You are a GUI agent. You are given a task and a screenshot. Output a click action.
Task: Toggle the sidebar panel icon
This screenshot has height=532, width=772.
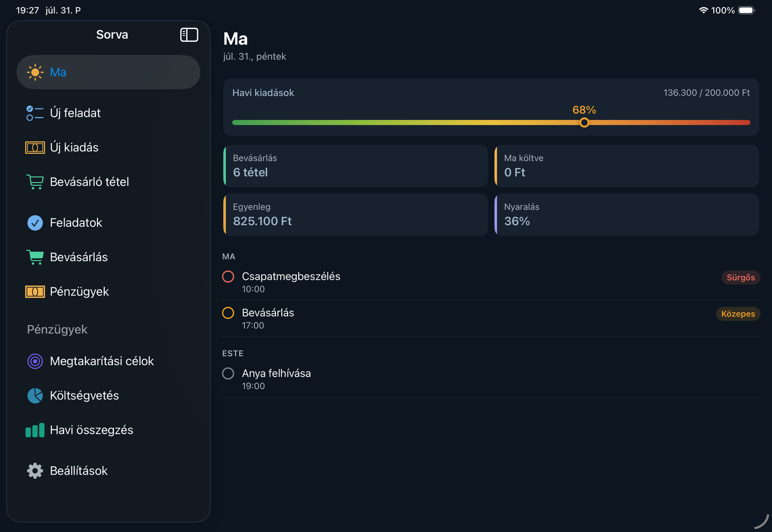[x=189, y=35]
